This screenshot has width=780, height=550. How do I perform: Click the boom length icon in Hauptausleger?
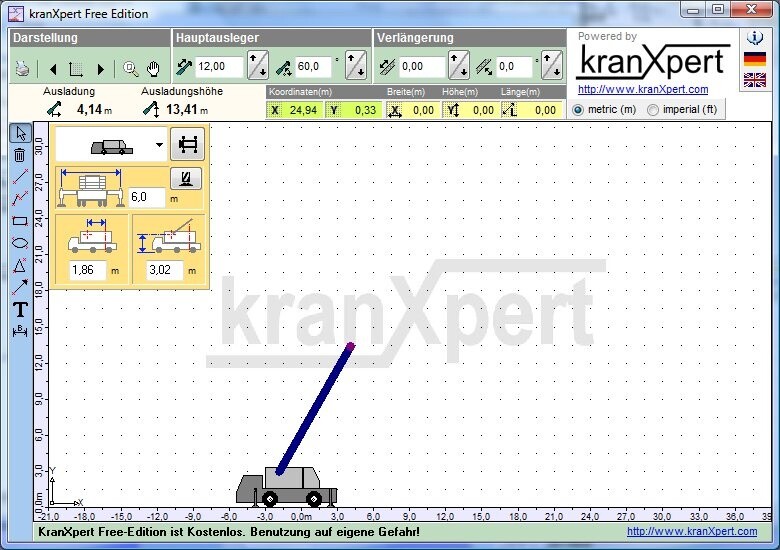pos(184,67)
